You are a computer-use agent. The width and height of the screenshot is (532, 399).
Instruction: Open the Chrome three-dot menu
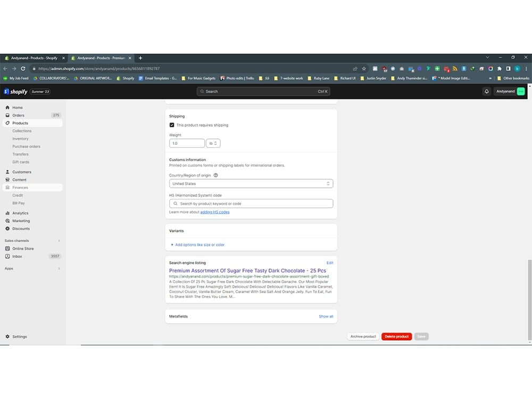(526, 69)
